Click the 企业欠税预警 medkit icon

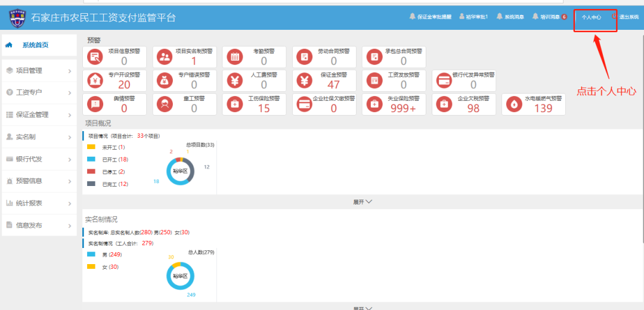tap(444, 104)
